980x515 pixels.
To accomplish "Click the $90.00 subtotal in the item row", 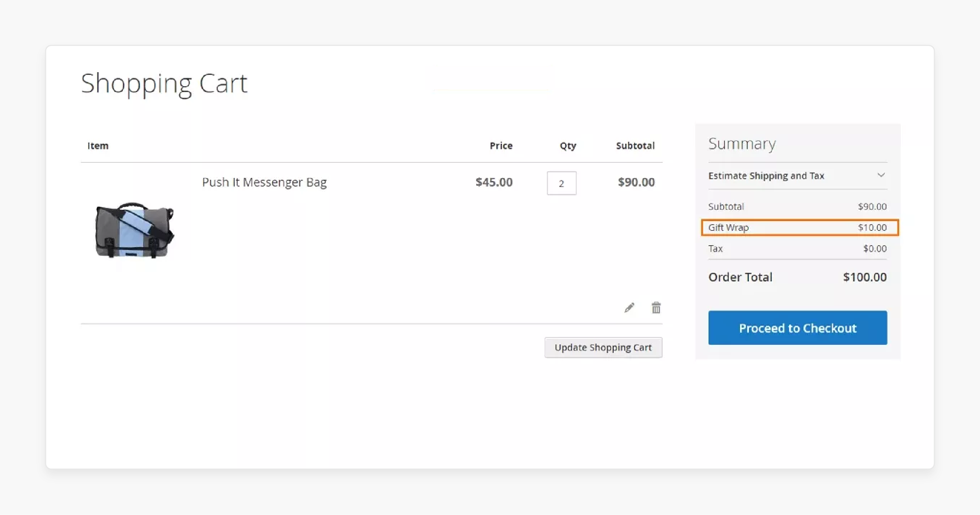I will (636, 182).
